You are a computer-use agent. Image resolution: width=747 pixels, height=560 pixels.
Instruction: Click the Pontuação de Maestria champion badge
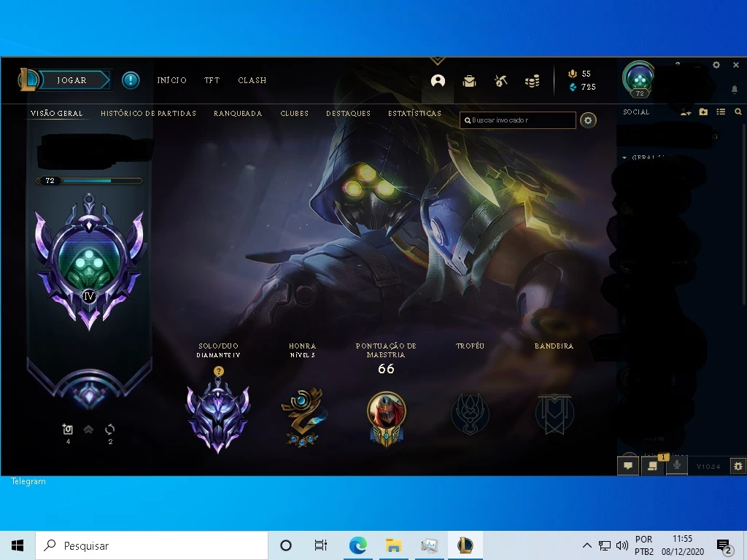[x=386, y=419]
